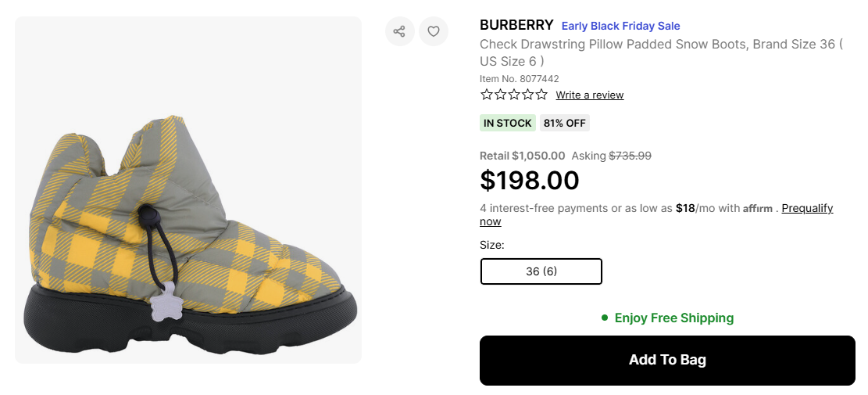The width and height of the screenshot is (868, 395).
Task: Select size 36 (6) option
Action: [x=541, y=271]
